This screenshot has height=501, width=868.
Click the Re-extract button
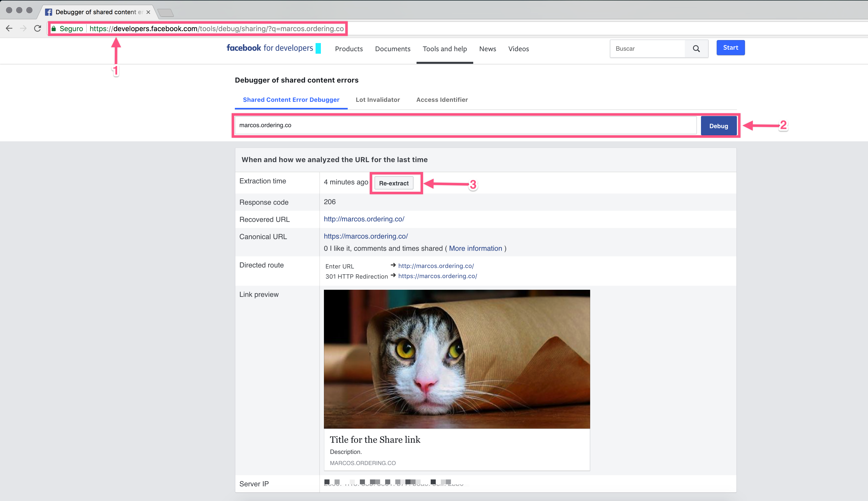(394, 183)
